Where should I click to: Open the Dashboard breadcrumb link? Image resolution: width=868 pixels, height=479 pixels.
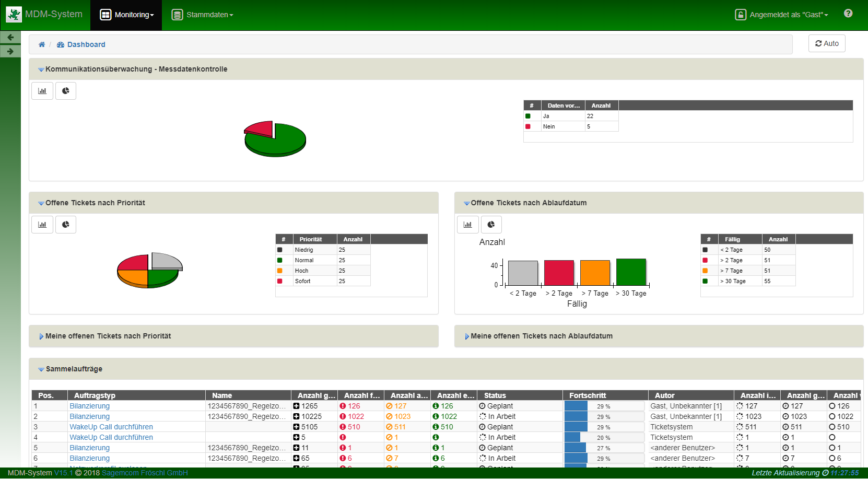(86, 44)
